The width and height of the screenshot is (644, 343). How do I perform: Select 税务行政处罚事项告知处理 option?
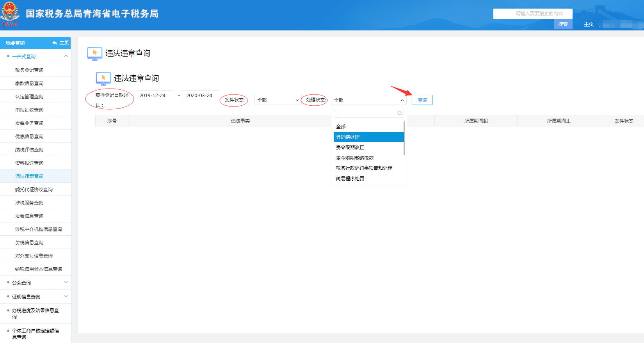coord(368,168)
